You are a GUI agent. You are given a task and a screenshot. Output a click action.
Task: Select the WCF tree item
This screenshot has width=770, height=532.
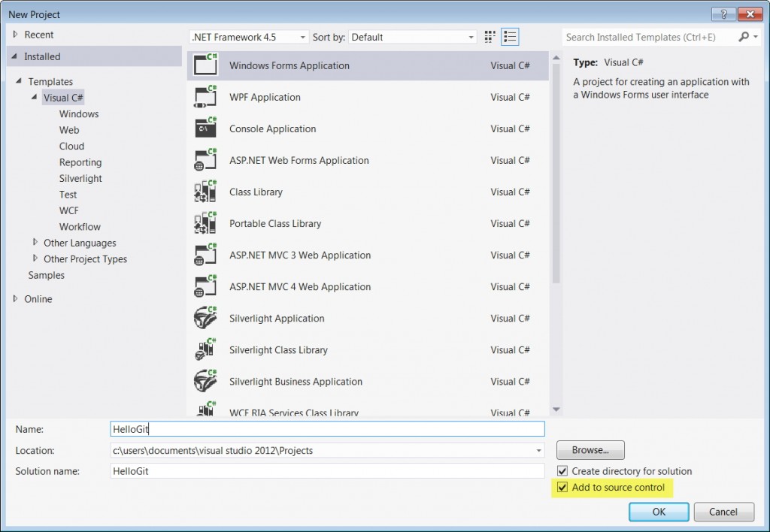(x=68, y=210)
